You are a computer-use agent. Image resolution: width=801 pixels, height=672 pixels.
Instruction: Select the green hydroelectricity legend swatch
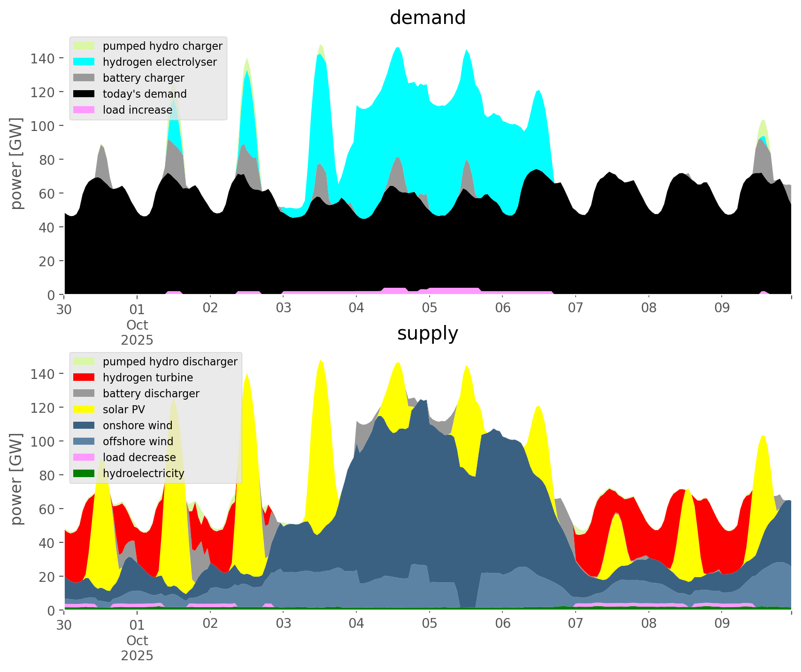84,473
